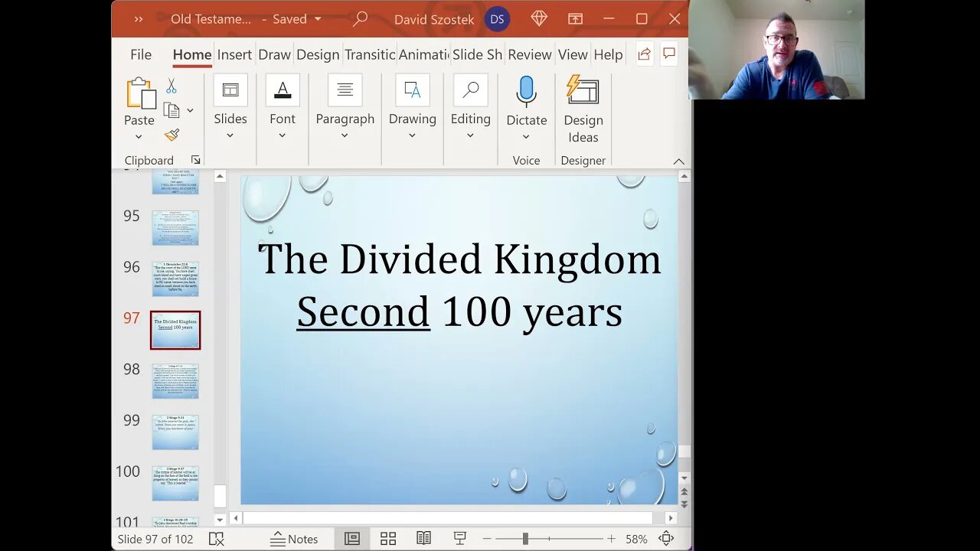Screen dimensions: 980x551
Task: Fit slide to current window
Action: point(666,539)
